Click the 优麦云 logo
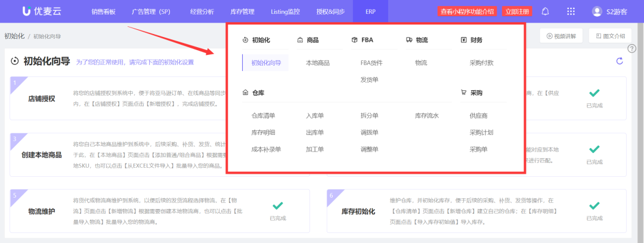644x243 pixels. 41,11
